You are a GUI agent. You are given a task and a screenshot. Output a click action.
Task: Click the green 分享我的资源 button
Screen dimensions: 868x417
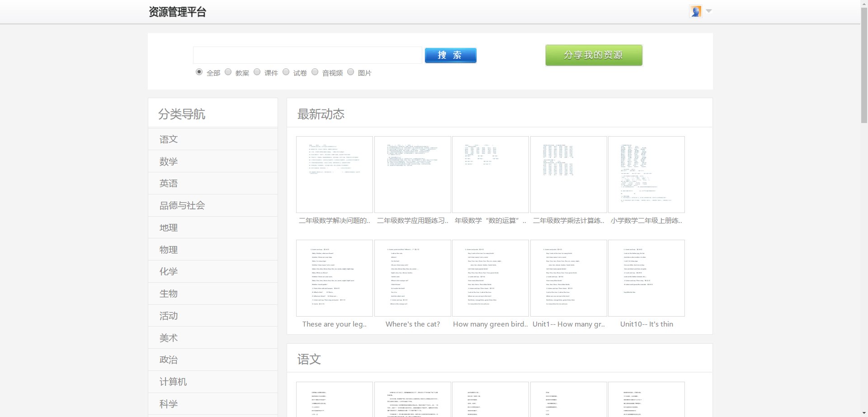(x=594, y=55)
